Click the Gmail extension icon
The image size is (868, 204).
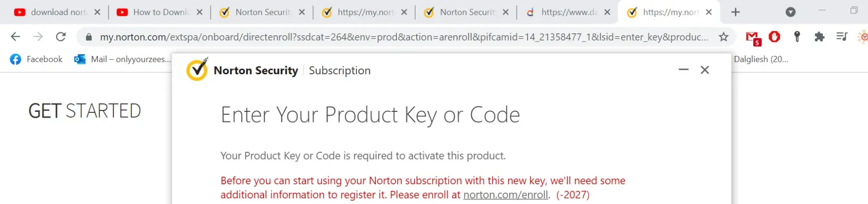(x=753, y=37)
